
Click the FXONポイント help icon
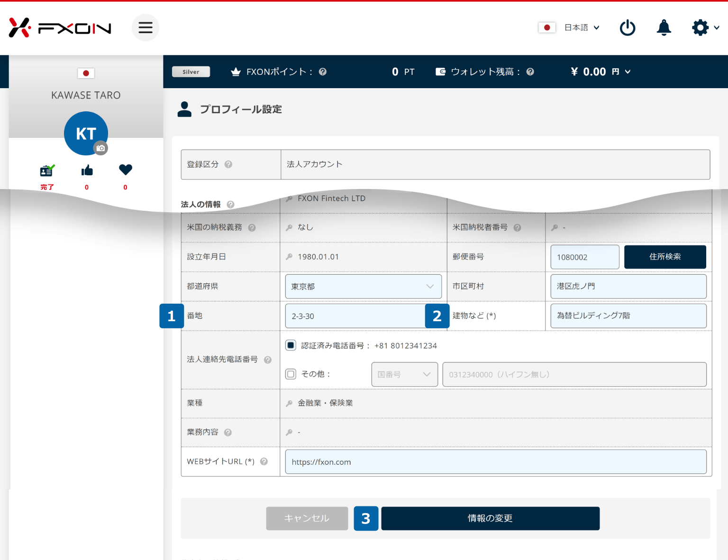[323, 72]
